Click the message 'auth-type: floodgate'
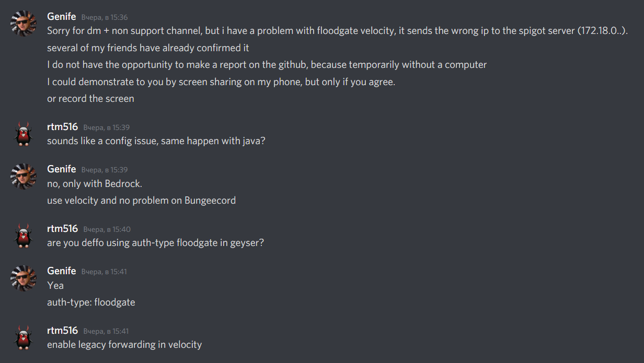The width and height of the screenshot is (644, 363). [x=91, y=302]
